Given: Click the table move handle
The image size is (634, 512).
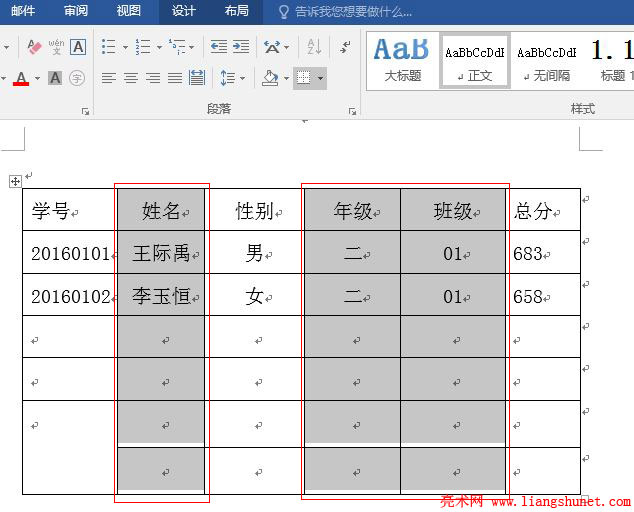Looking at the screenshot, I should 15,182.
